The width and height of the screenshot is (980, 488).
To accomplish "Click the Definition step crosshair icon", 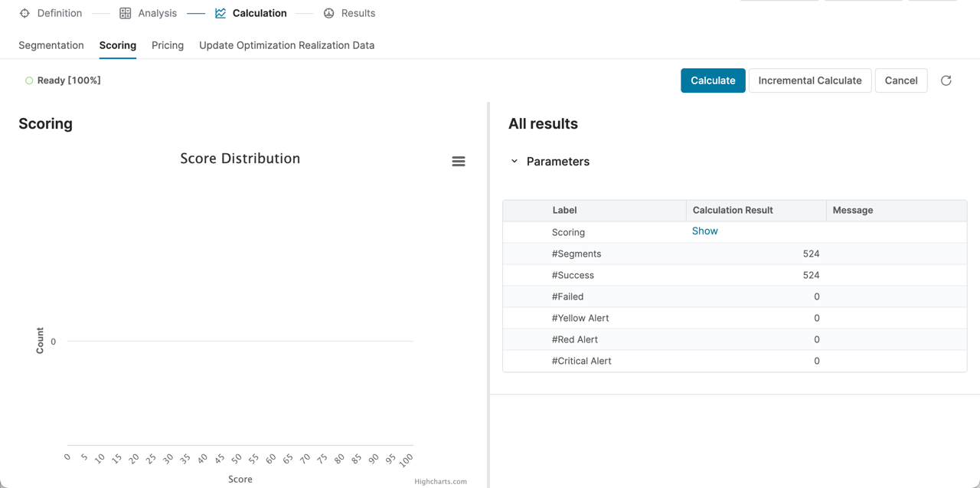I will pos(24,13).
